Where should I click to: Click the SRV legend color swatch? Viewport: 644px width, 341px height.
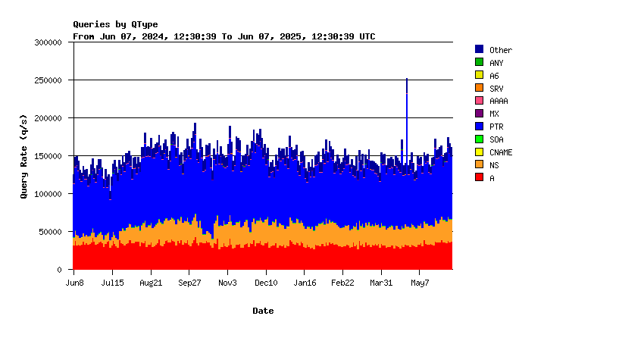[x=479, y=87]
